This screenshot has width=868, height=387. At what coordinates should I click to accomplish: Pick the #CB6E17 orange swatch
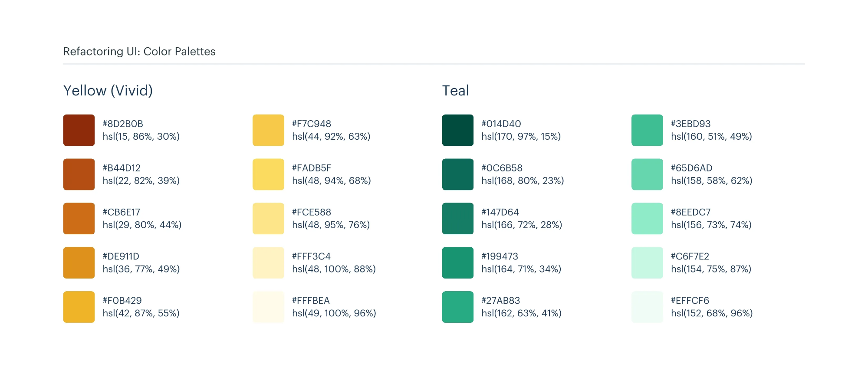[79, 219]
